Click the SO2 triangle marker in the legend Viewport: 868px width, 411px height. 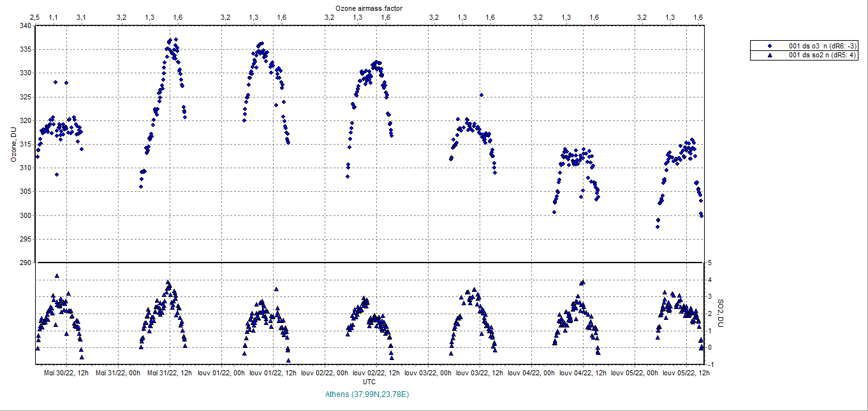coord(770,55)
